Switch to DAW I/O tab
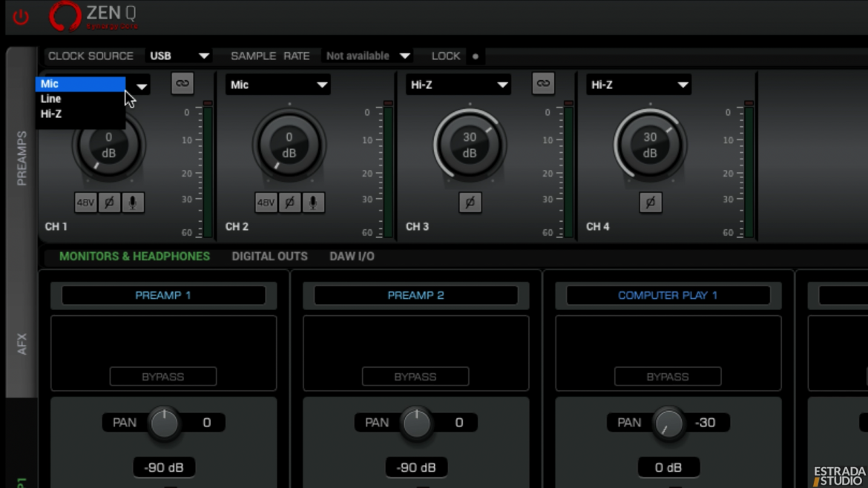This screenshot has height=488, width=868. click(352, 256)
